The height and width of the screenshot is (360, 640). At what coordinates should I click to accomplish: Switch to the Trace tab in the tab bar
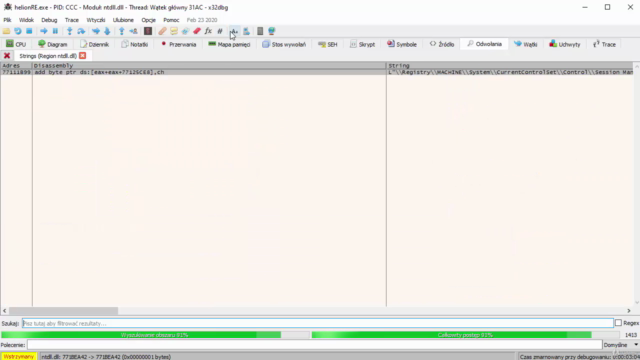pos(604,44)
